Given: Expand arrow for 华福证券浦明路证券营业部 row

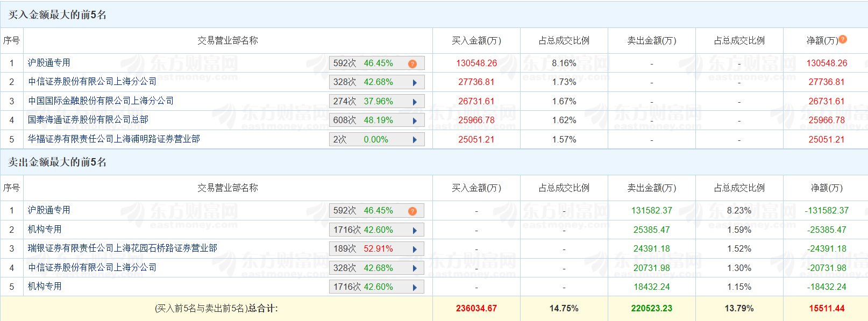Looking at the screenshot, I should pos(415,140).
